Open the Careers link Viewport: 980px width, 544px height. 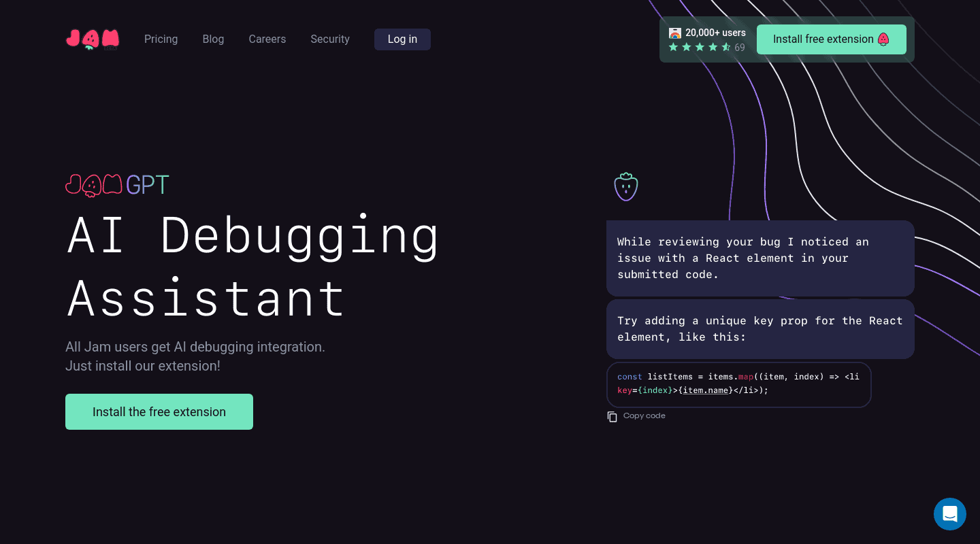tap(267, 39)
